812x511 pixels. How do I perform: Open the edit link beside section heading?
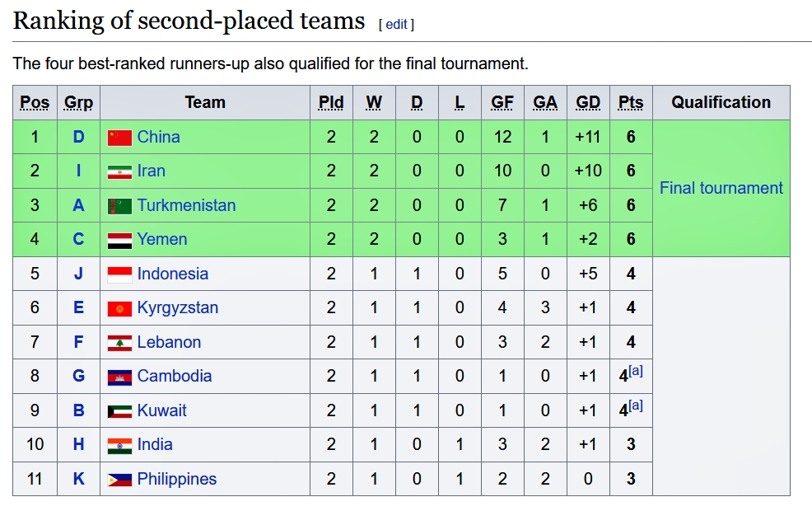coord(396,25)
